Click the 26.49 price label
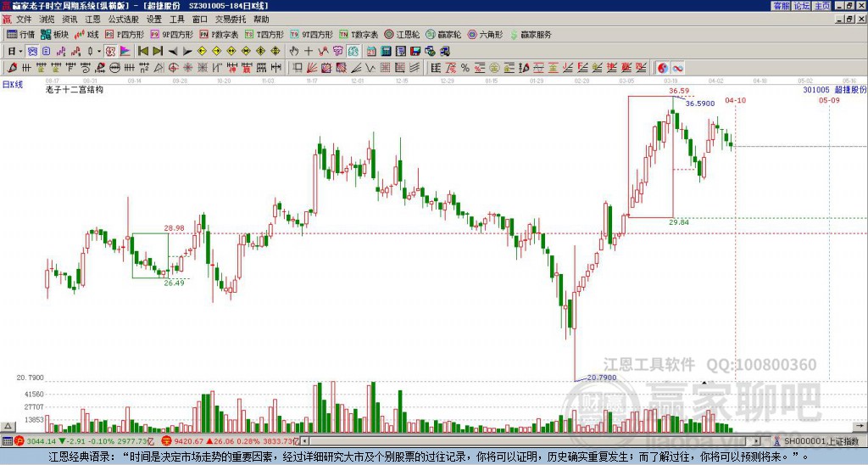 point(174,283)
